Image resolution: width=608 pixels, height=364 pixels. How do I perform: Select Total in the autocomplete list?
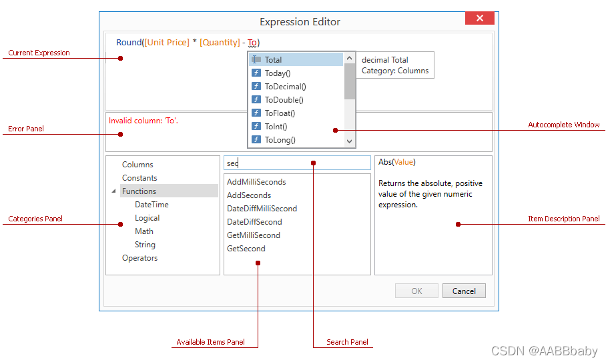click(x=296, y=59)
